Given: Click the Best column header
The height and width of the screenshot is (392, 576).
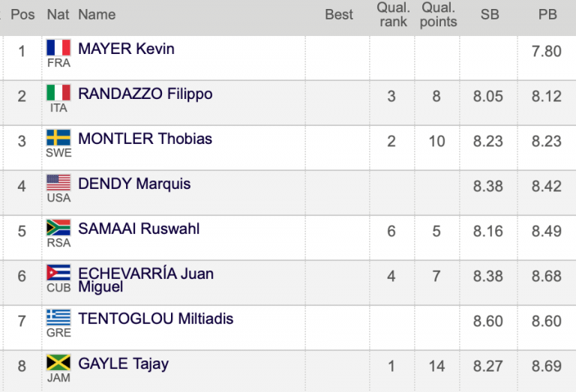Looking at the screenshot, I should coord(339,14).
